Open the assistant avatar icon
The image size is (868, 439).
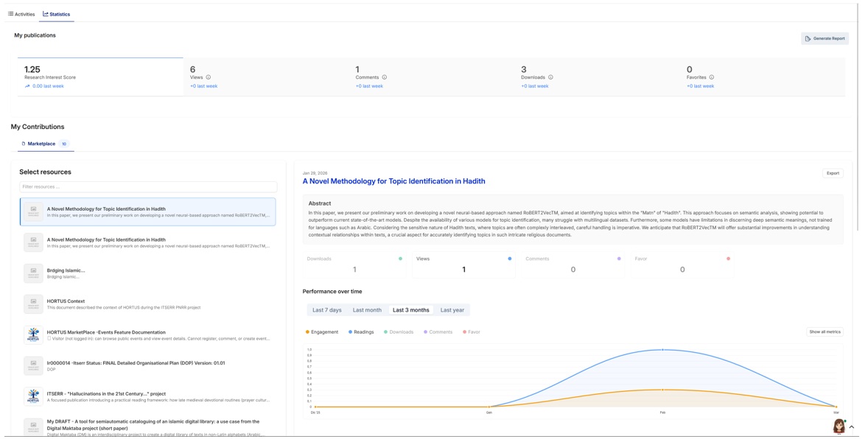839,426
